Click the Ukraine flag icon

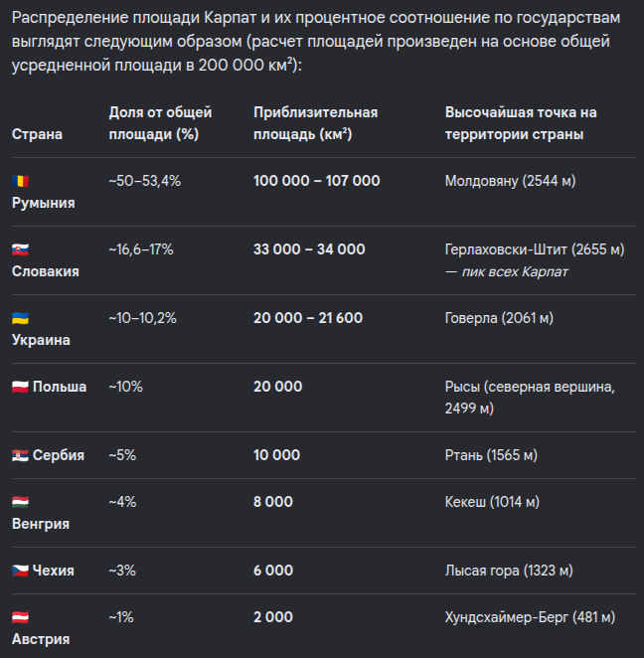tap(20, 318)
